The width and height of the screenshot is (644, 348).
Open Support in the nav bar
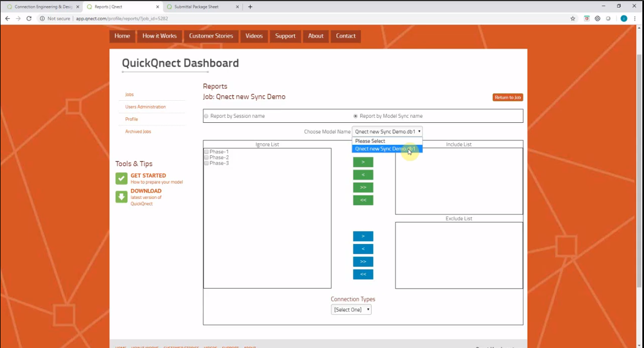(286, 36)
